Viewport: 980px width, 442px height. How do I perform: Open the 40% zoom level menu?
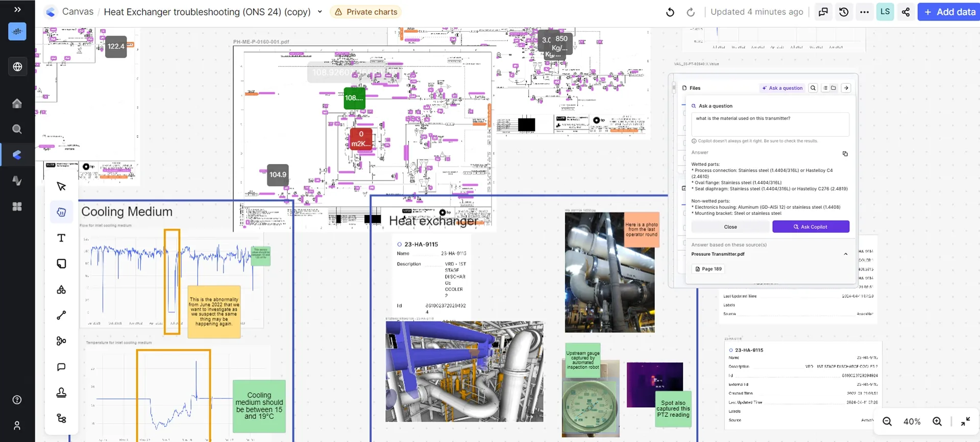tap(912, 422)
